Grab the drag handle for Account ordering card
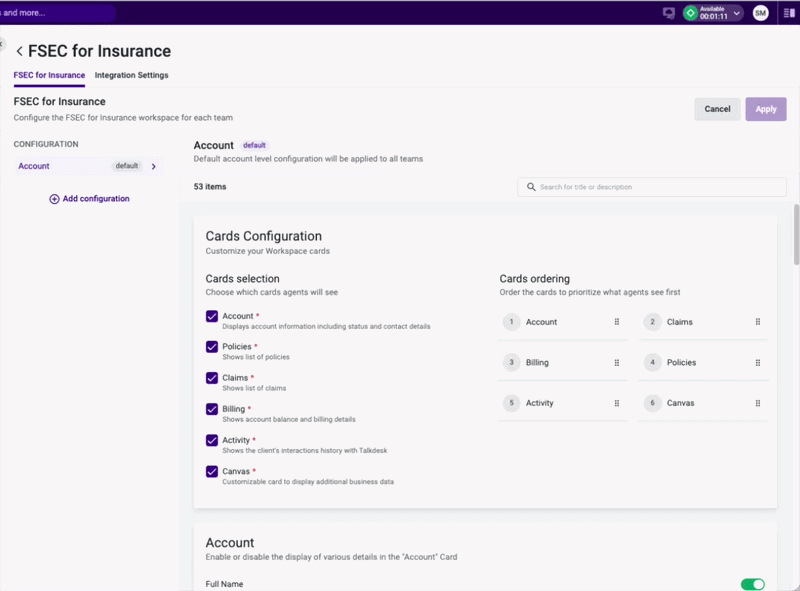 (x=617, y=322)
